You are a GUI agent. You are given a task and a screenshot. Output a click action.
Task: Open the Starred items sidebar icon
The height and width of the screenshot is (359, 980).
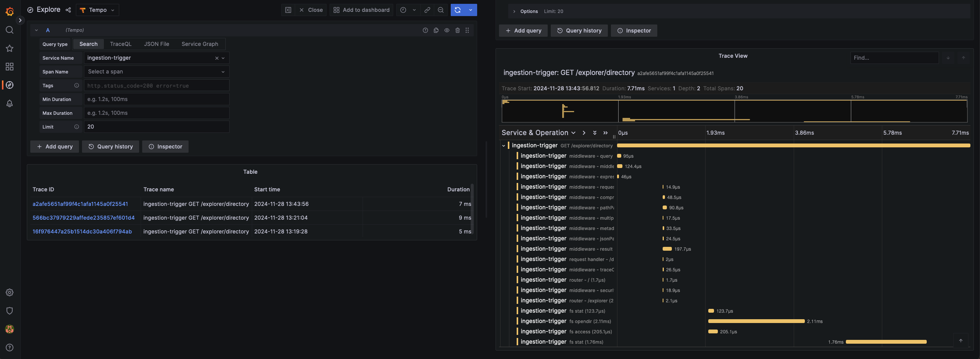10,48
